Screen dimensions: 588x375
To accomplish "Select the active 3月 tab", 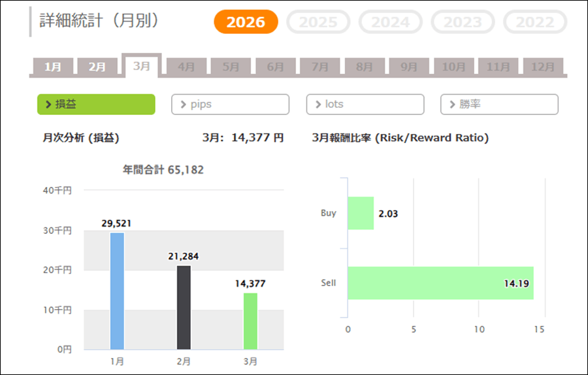I will point(142,66).
